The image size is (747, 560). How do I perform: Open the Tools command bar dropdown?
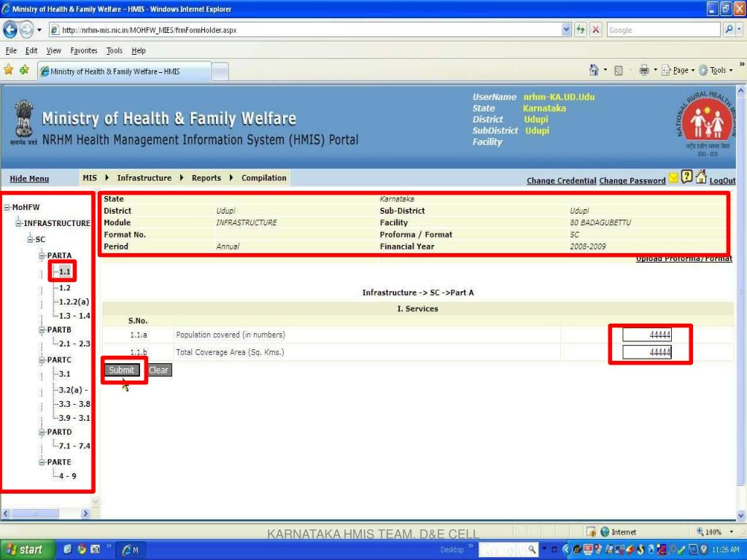(716, 71)
